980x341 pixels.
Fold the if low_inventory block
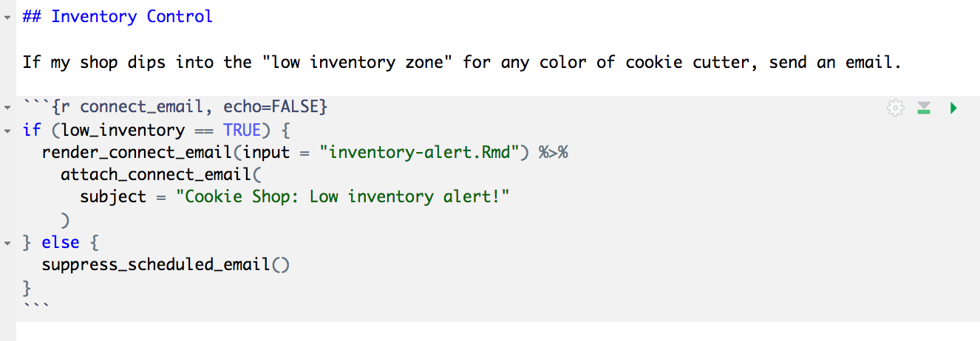[7, 131]
